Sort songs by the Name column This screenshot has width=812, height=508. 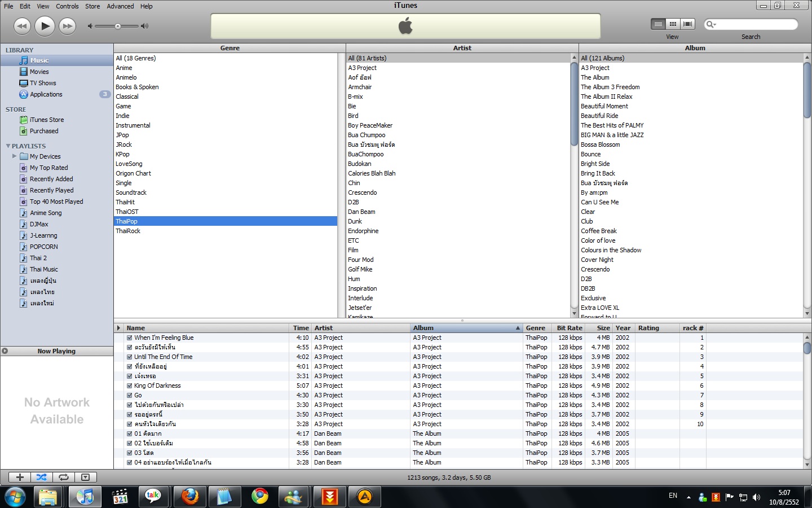point(206,328)
